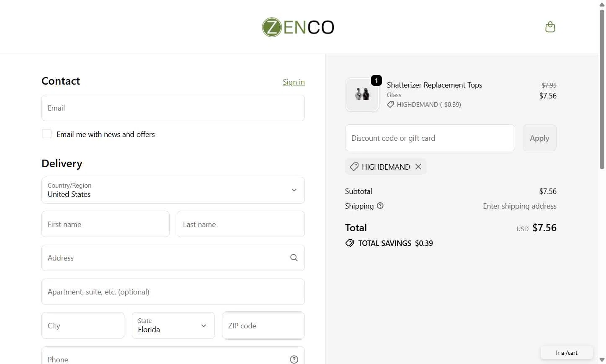Click the Glass variant label

click(x=394, y=95)
